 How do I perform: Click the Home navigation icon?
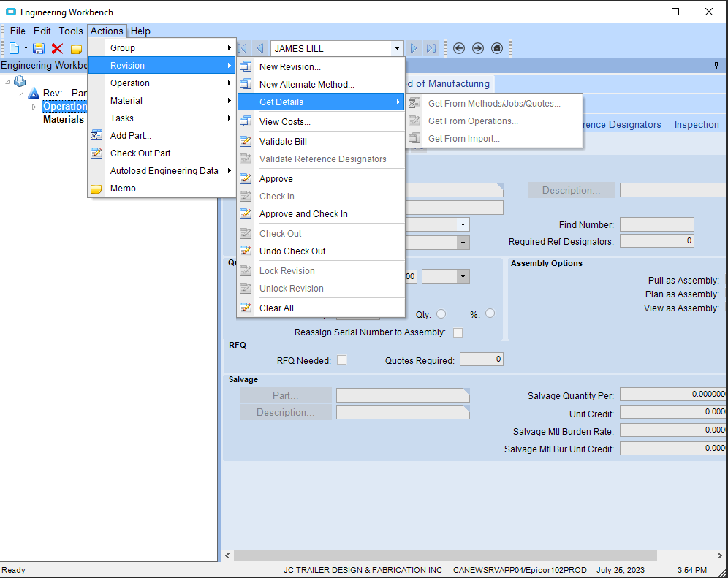tap(497, 48)
